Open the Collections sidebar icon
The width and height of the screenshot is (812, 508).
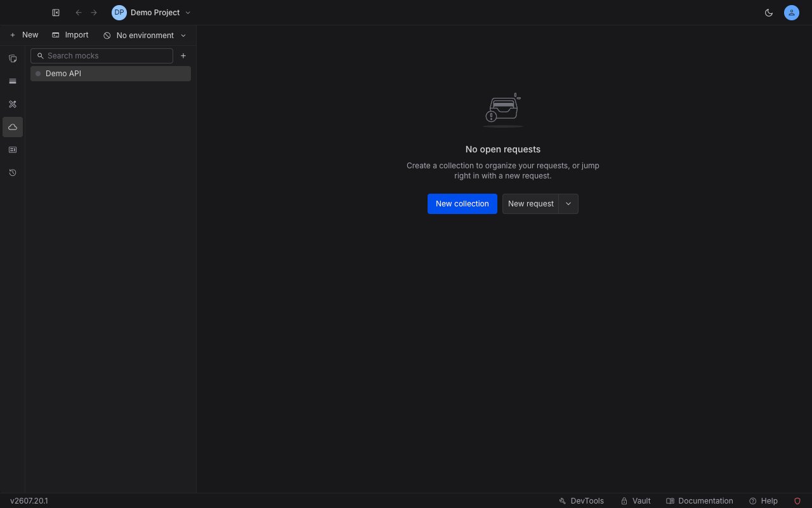coord(13,58)
